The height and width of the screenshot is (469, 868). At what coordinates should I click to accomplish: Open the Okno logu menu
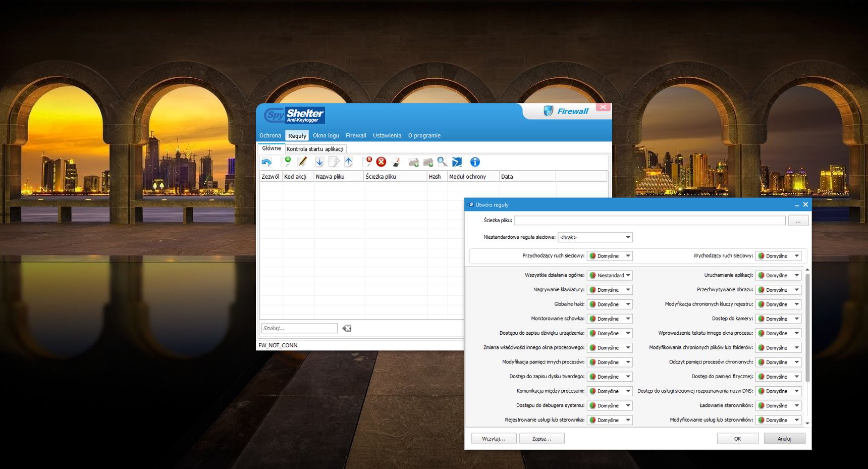pos(326,135)
